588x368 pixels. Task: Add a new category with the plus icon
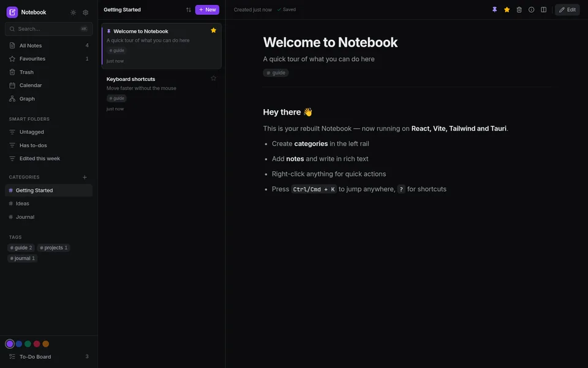pos(85,177)
